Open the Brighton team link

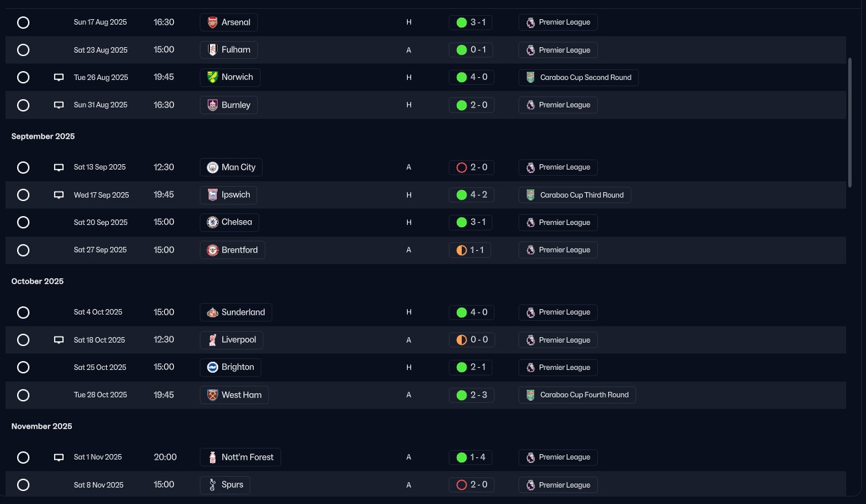[231, 367]
